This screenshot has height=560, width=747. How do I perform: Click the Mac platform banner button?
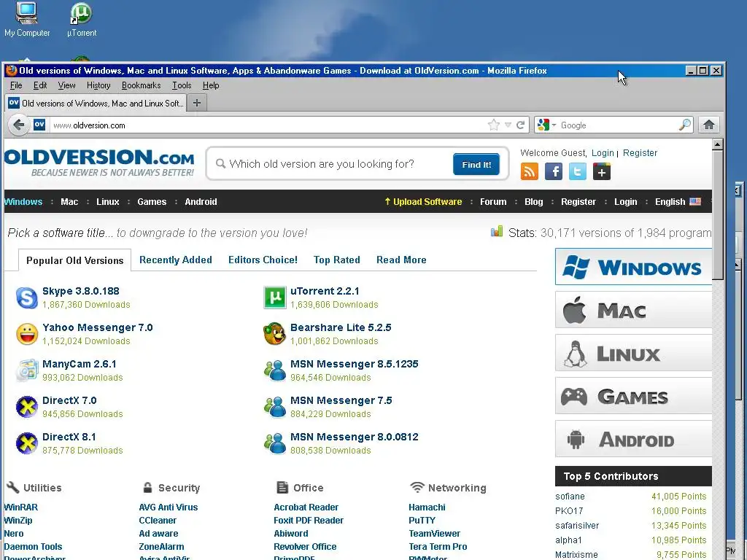click(x=634, y=310)
